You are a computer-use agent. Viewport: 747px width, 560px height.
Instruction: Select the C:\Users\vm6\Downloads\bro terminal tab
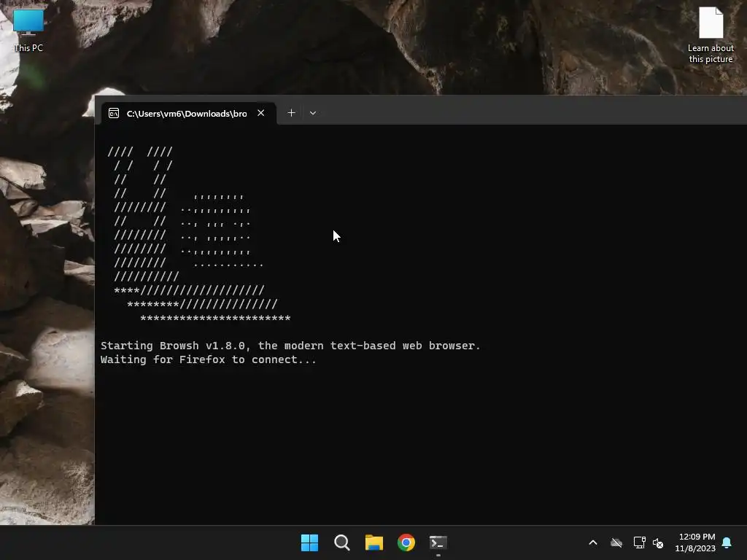[x=189, y=113]
